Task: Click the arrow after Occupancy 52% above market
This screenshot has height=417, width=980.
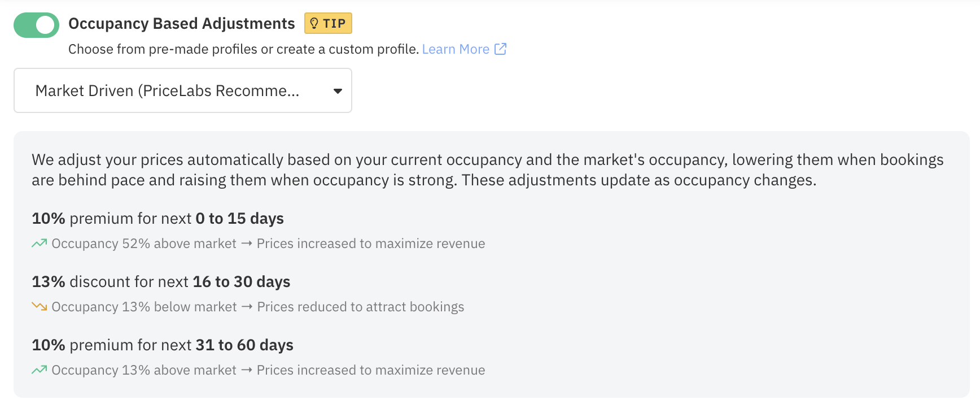Action: 247,244
